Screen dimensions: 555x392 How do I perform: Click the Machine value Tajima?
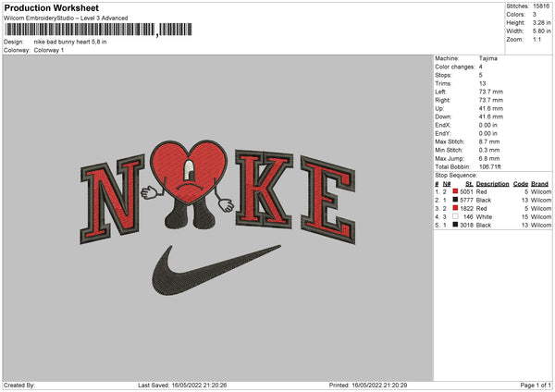(488, 58)
